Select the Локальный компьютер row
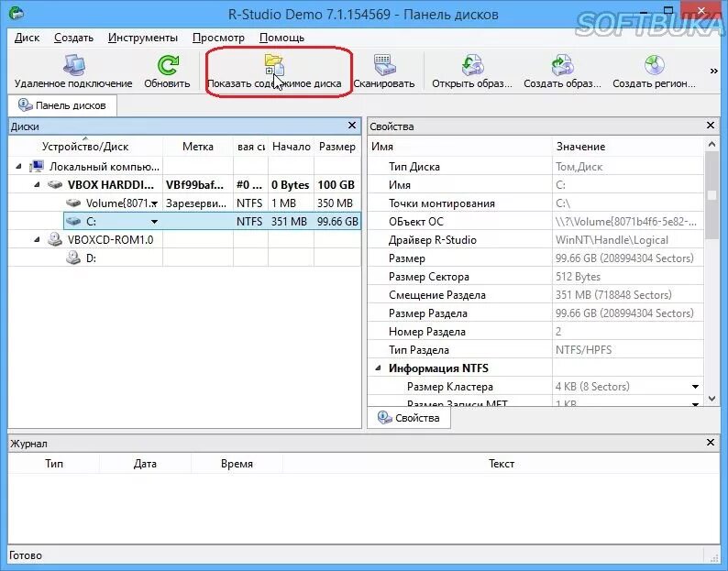 [x=184, y=166]
